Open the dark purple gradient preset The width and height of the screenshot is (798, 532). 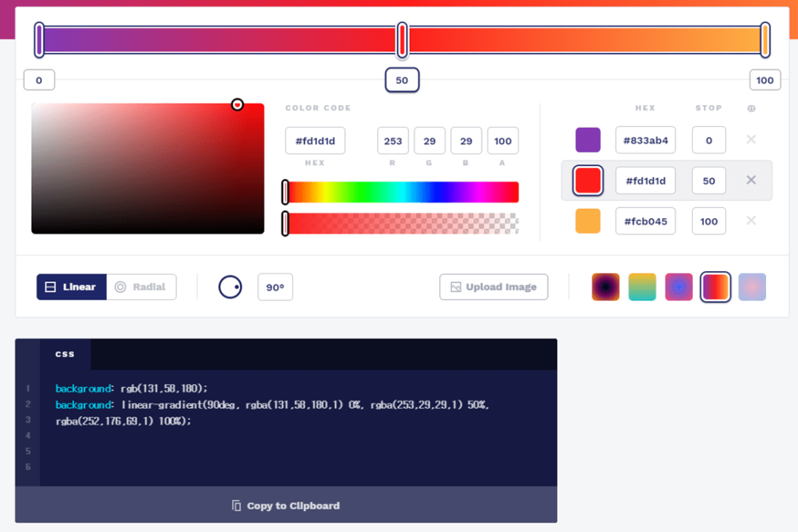[606, 287]
